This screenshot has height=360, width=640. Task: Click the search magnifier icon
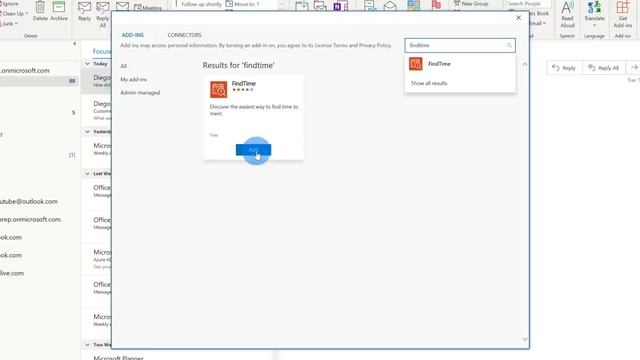click(x=509, y=45)
